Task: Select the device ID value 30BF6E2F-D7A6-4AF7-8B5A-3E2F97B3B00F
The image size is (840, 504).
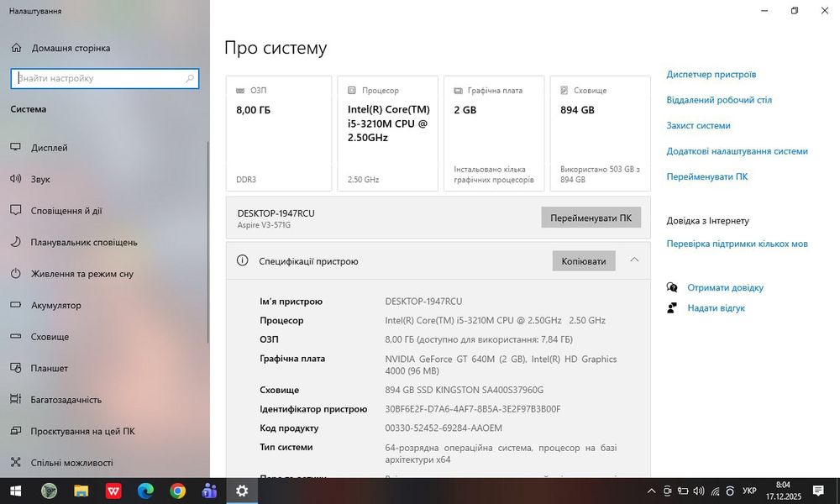Action: (472, 409)
